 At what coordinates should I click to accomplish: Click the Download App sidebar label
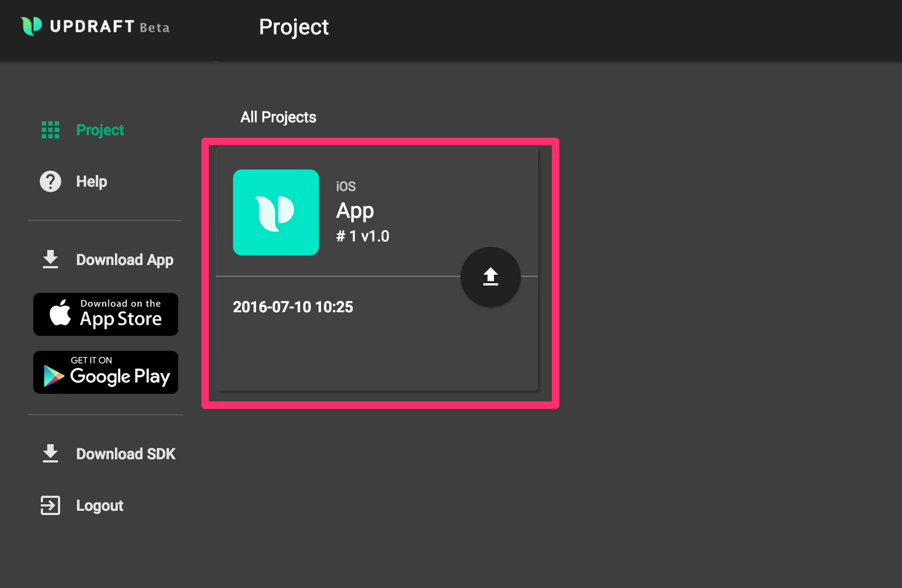click(x=125, y=259)
